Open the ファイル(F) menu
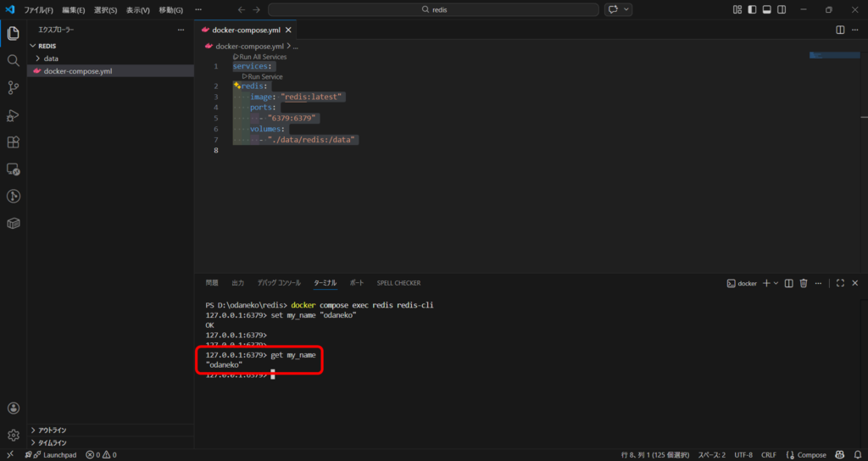Viewport: 868px width, 461px height. [38, 9]
